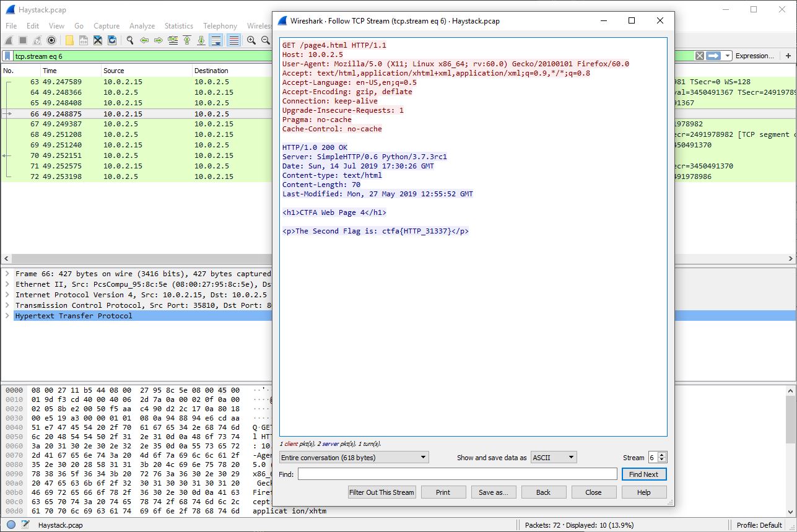Click into the Find text field

click(x=458, y=474)
